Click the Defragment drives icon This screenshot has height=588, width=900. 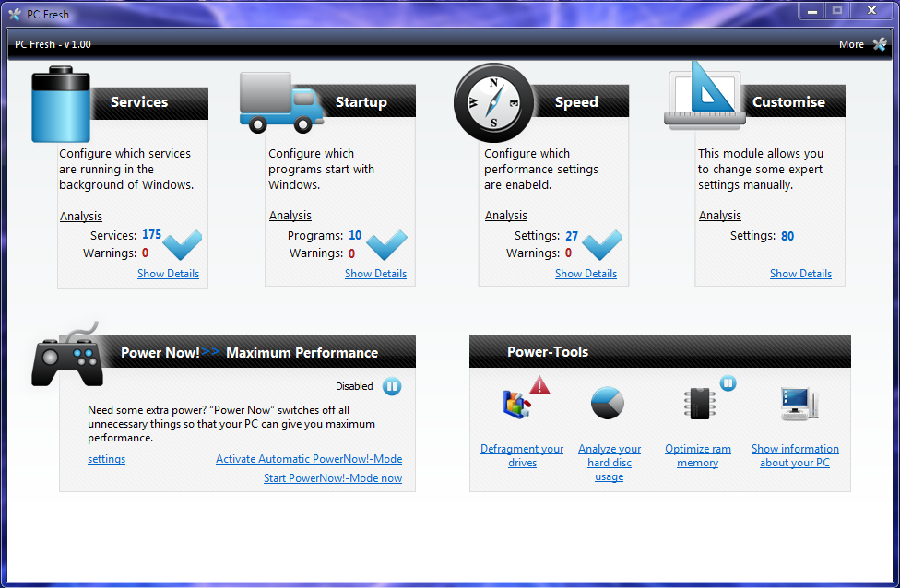pos(516,404)
